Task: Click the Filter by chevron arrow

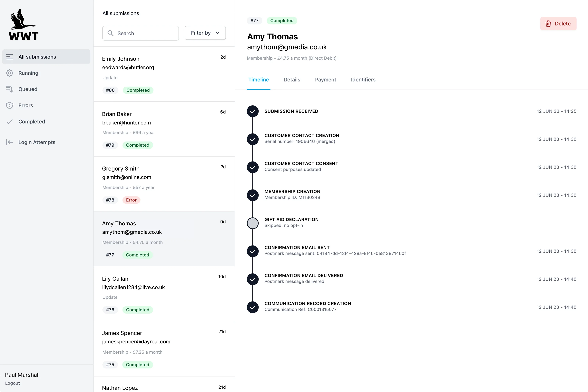Action: 217,33
